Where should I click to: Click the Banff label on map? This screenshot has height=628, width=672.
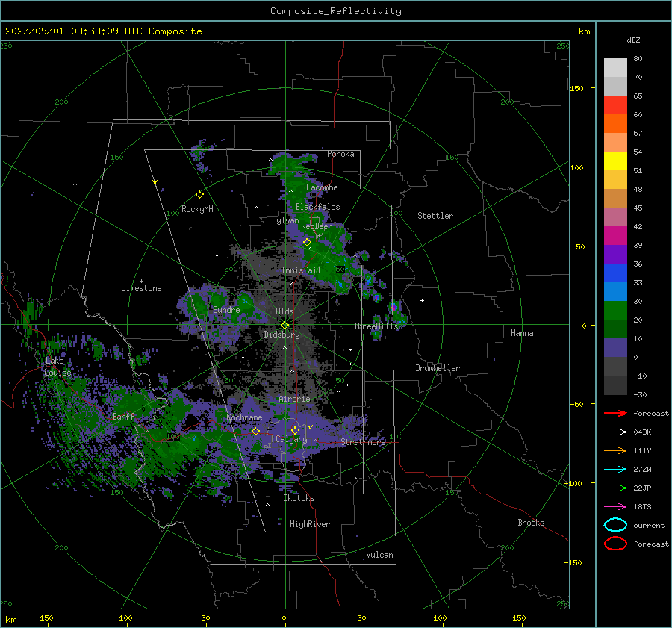pos(123,416)
